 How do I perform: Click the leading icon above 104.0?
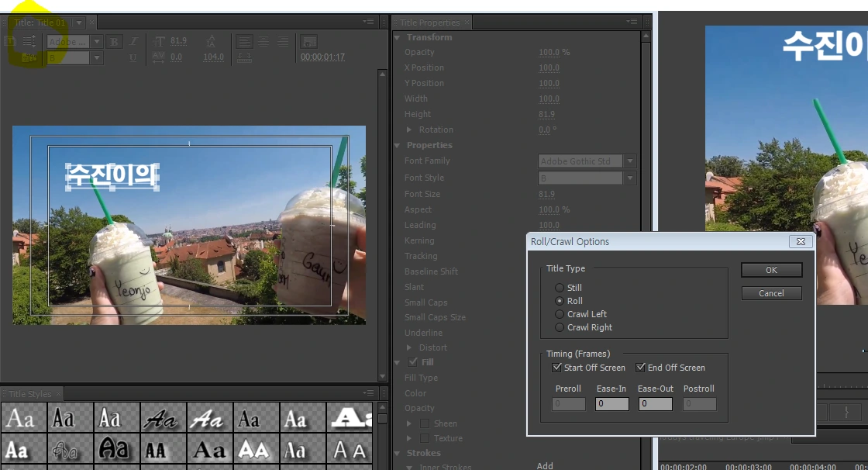point(211,41)
